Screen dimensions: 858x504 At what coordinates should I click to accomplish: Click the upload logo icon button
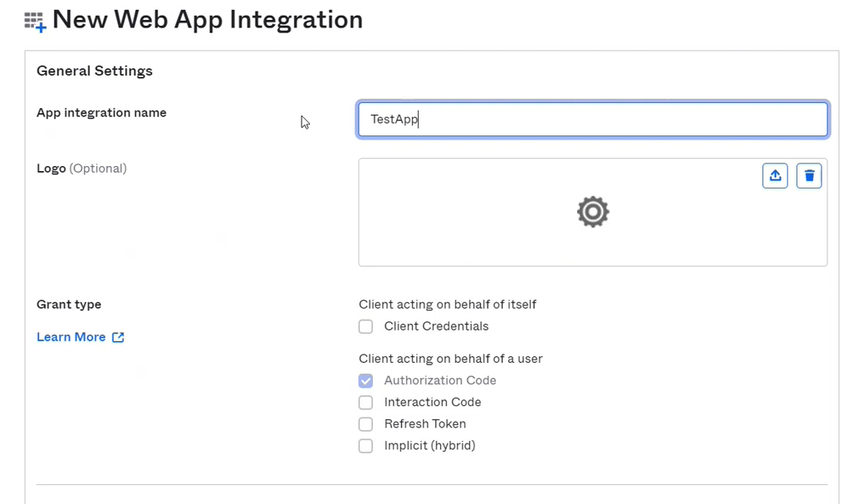click(x=775, y=175)
